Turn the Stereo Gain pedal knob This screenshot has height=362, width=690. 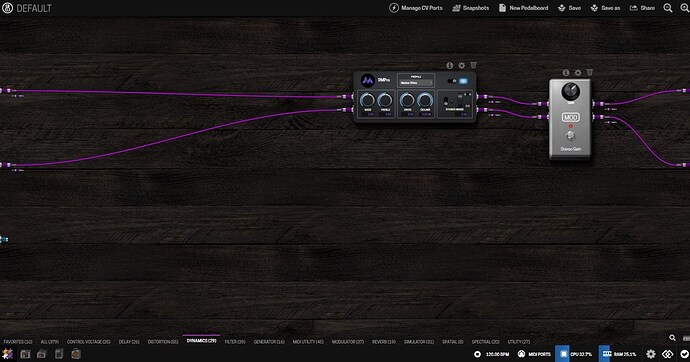pyautogui.click(x=570, y=91)
